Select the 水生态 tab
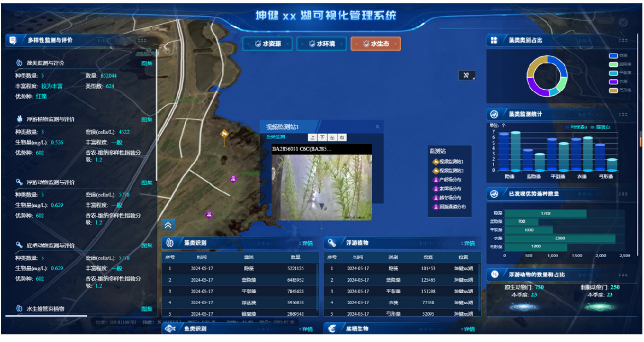The image size is (644, 342). [376, 44]
